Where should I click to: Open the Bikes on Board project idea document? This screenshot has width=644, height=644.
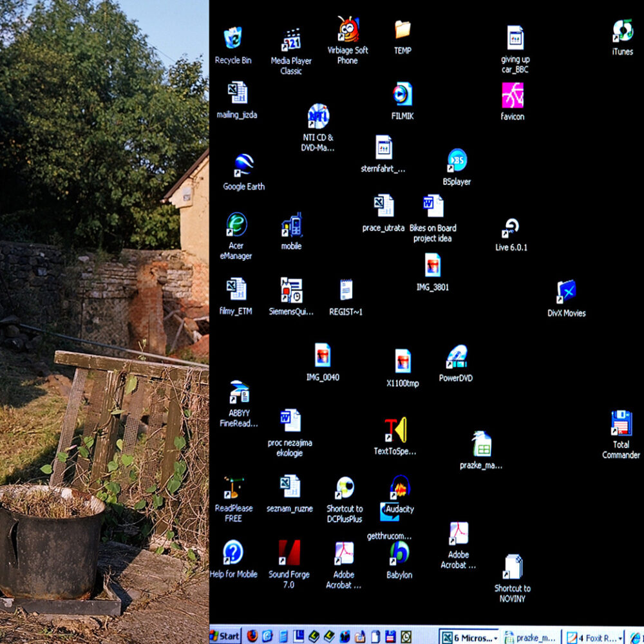pyautogui.click(x=433, y=207)
